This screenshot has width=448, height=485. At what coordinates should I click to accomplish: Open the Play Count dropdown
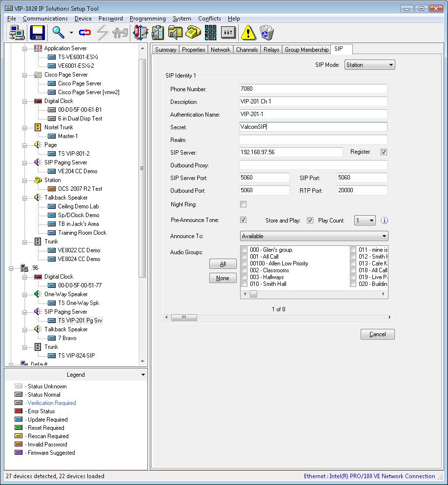[x=365, y=221]
